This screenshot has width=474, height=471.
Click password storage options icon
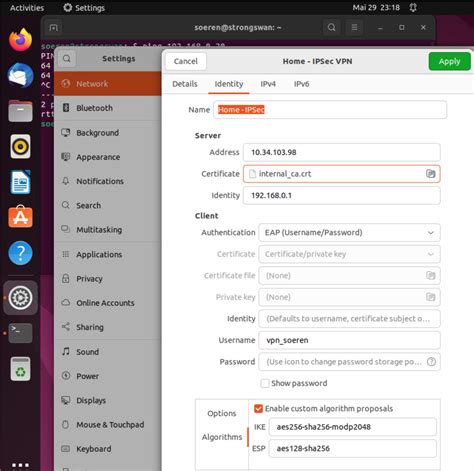[x=431, y=362]
